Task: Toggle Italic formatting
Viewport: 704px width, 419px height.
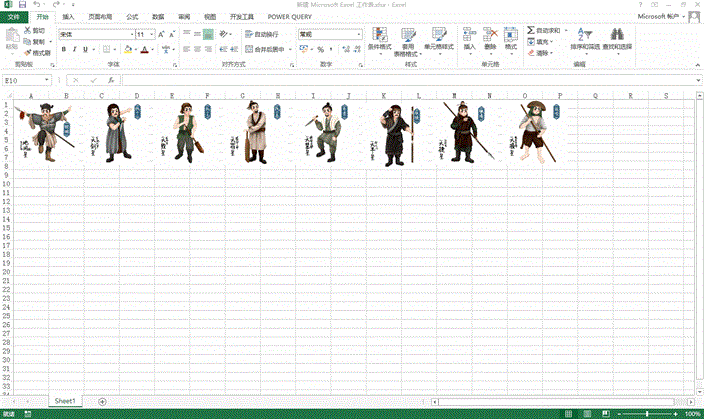Action: click(x=74, y=48)
